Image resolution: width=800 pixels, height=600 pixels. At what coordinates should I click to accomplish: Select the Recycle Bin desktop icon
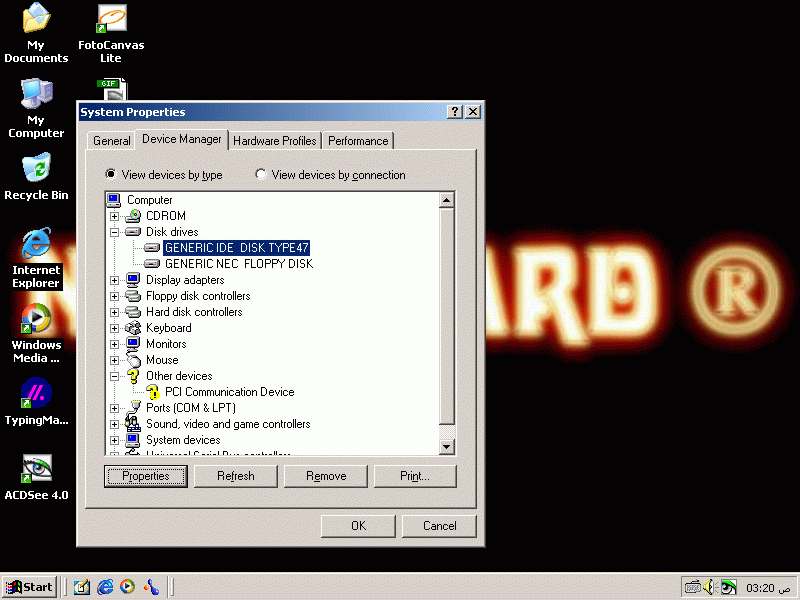36,177
